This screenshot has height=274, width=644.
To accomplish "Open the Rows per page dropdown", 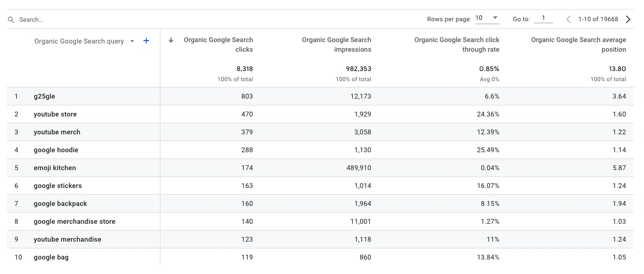I will [x=487, y=18].
